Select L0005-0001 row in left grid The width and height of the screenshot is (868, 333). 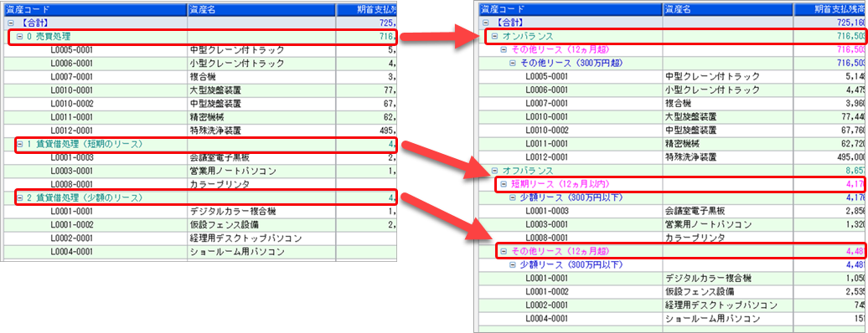199,50
